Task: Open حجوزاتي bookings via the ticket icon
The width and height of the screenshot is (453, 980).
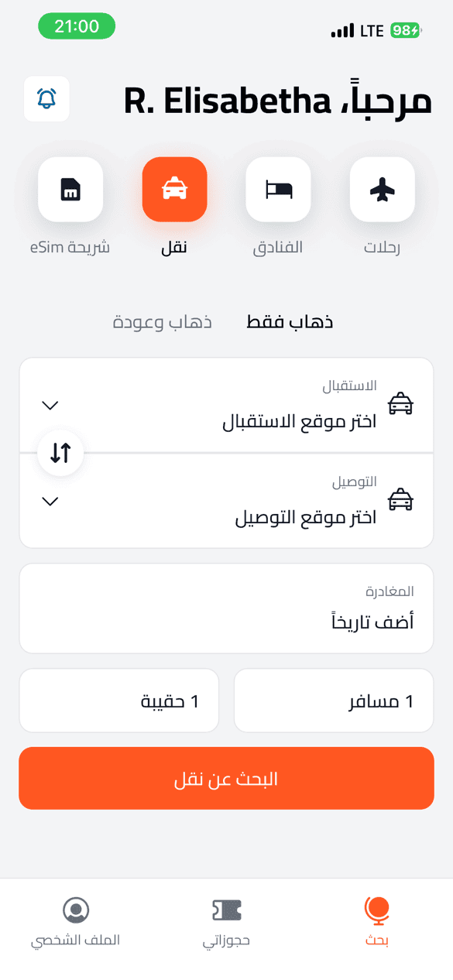Action: coord(226,910)
